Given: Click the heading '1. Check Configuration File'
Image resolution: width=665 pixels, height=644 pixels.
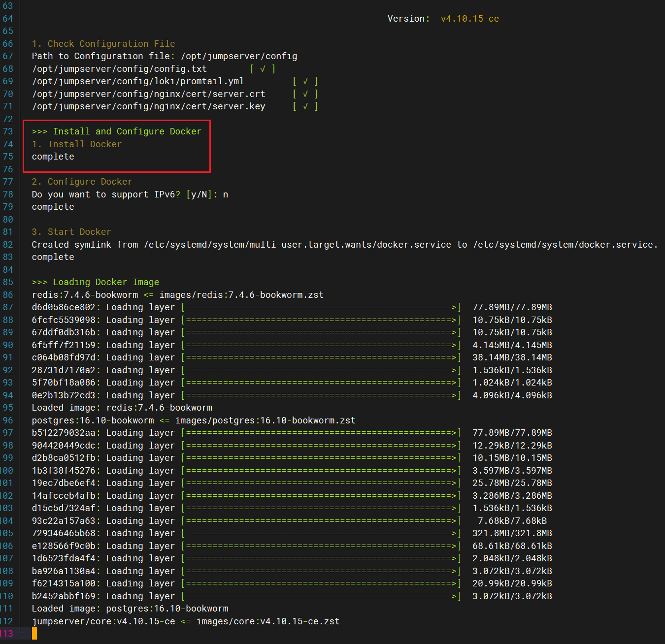Looking at the screenshot, I should coord(103,44).
